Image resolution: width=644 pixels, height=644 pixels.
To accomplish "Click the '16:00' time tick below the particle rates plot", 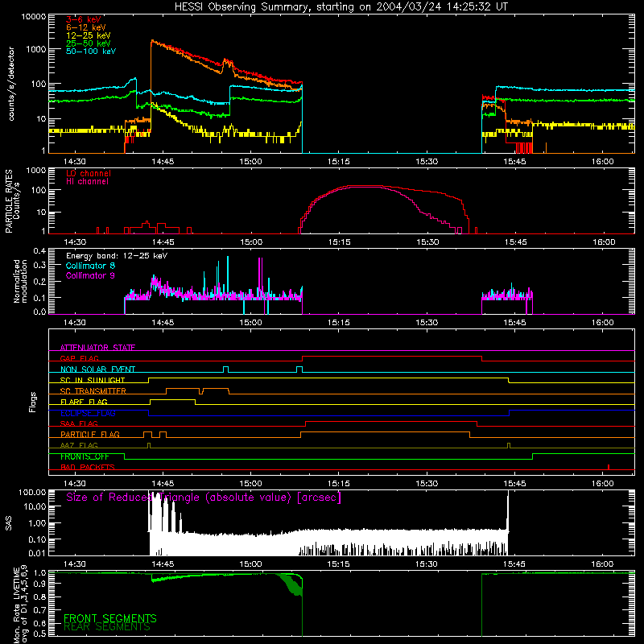I will [x=604, y=242].
